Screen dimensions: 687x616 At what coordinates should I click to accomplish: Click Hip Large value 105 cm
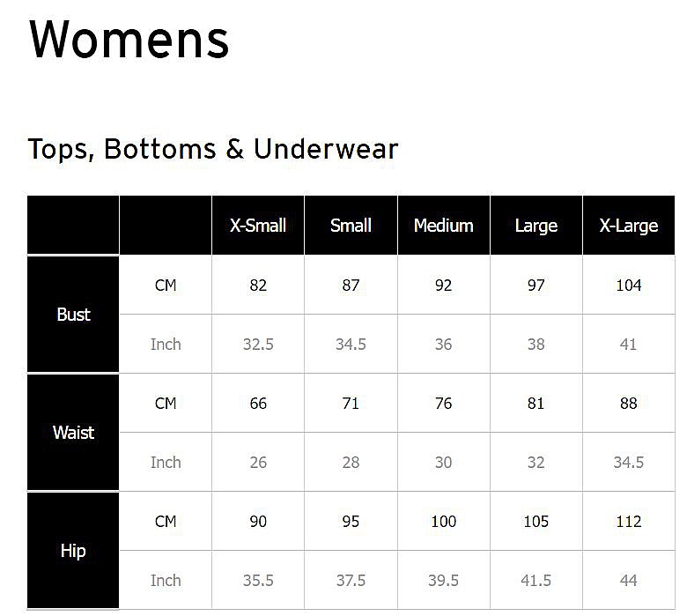(x=536, y=522)
